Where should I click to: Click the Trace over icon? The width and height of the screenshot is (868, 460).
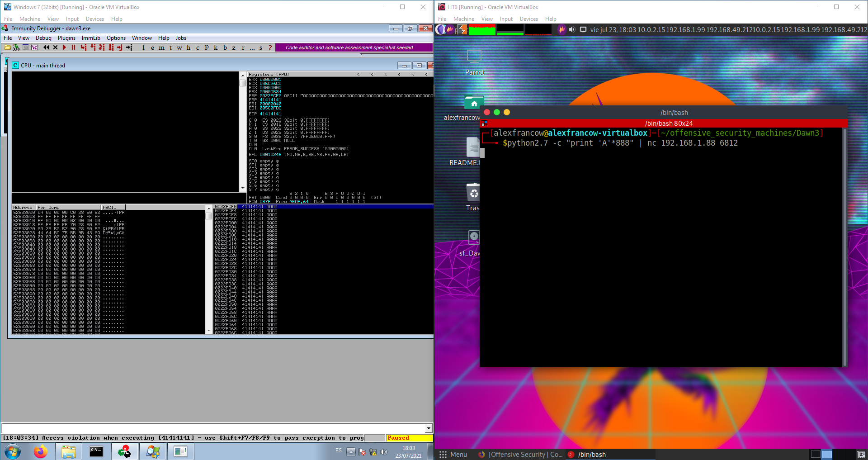coord(111,47)
